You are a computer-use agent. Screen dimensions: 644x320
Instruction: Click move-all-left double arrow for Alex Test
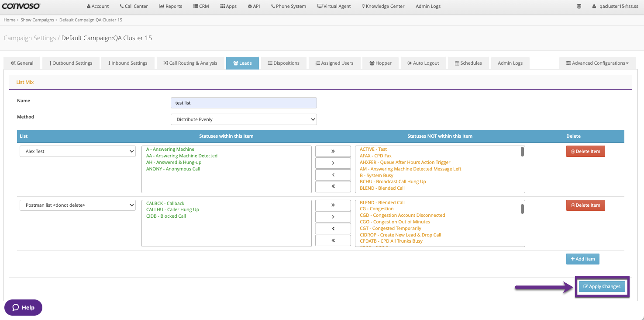click(333, 187)
